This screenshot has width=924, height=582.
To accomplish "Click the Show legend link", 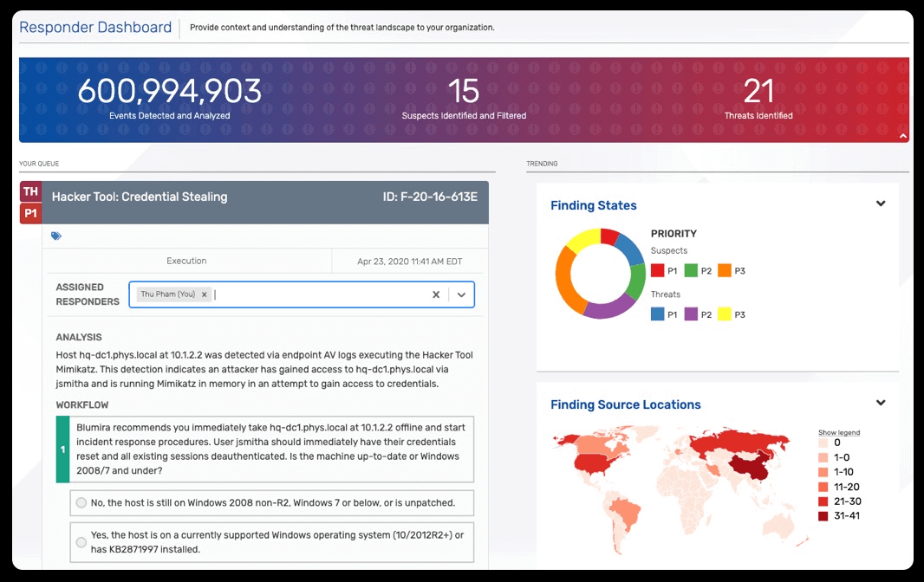I will coord(838,432).
